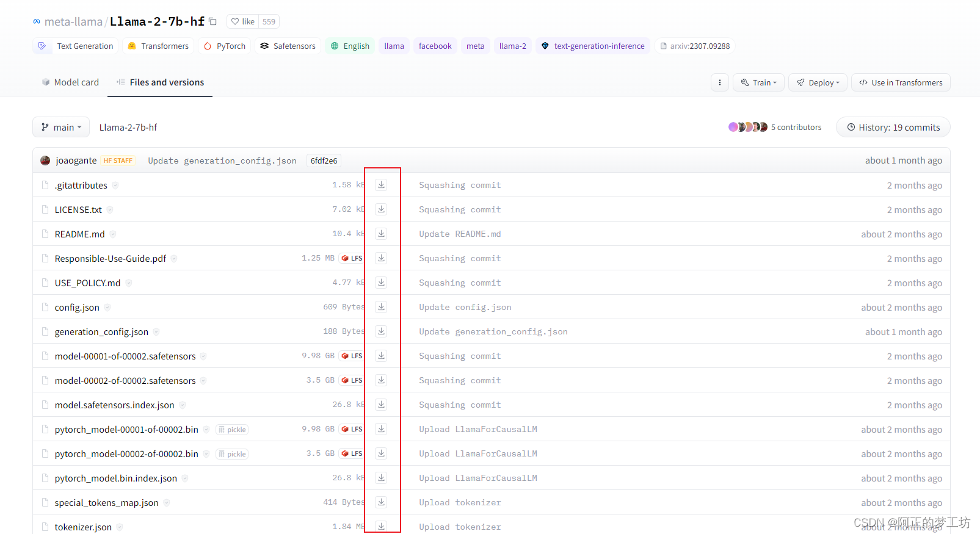
Task: Open USE_POLICY.md file
Action: (87, 283)
